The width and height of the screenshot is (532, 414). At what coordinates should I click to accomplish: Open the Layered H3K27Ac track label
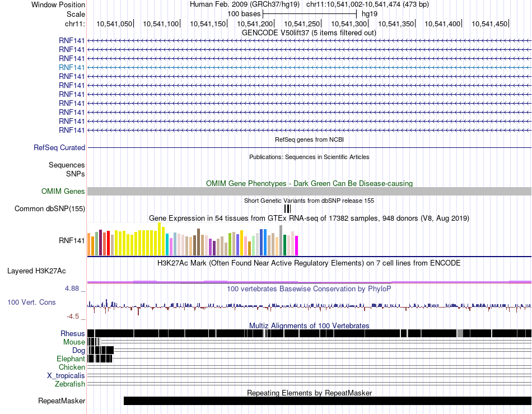36,271
